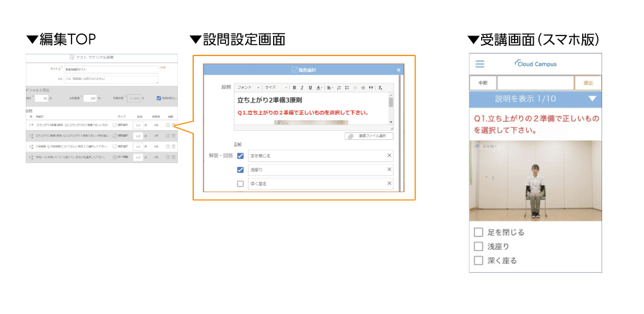Click the edit icon for question row 3
Image resolution: width=644 pixels, height=314 pixels.
167,146
